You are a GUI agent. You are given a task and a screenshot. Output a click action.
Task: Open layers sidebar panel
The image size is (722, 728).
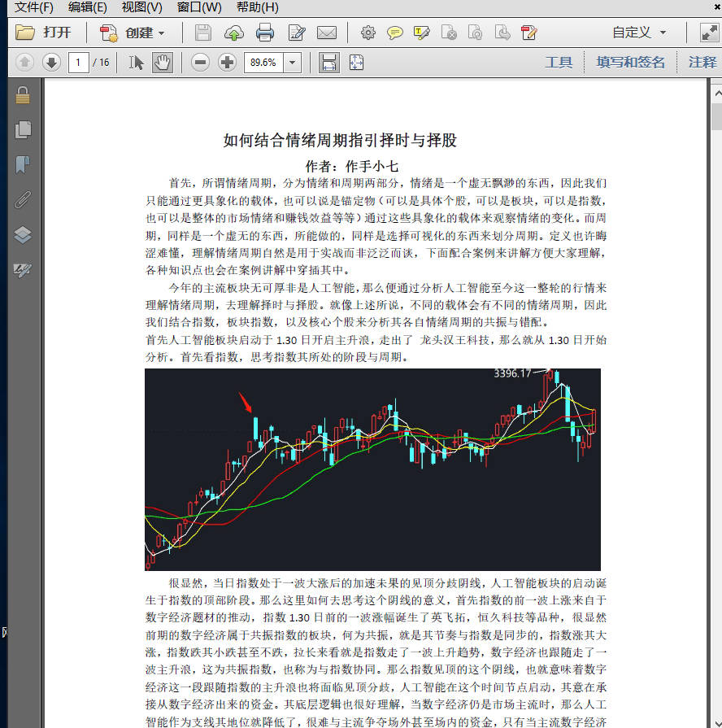point(23,235)
